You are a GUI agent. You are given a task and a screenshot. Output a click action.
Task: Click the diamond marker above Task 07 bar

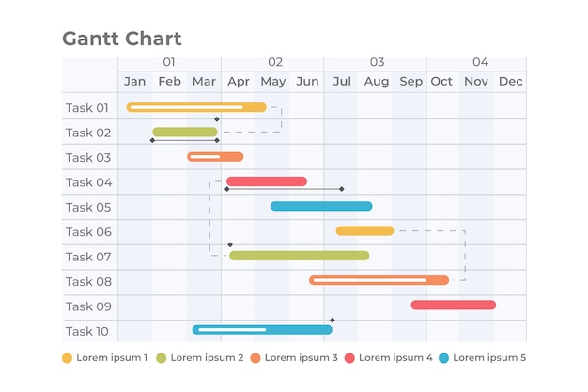[x=230, y=244]
